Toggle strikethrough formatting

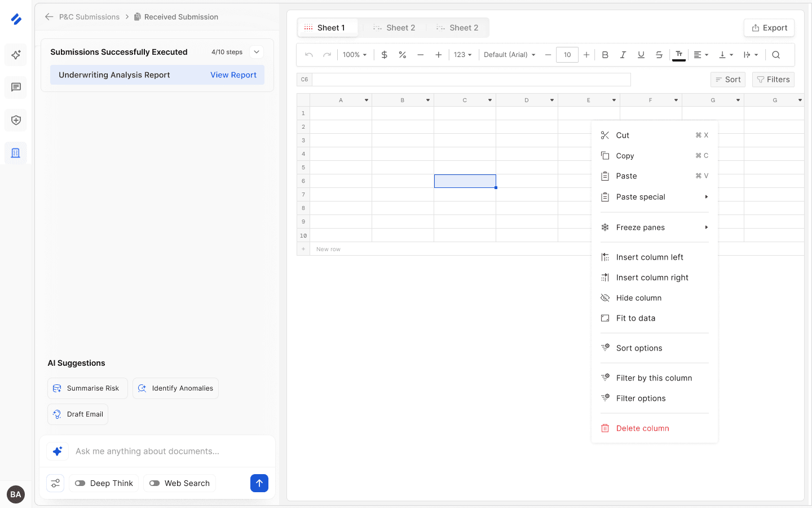[659, 55]
